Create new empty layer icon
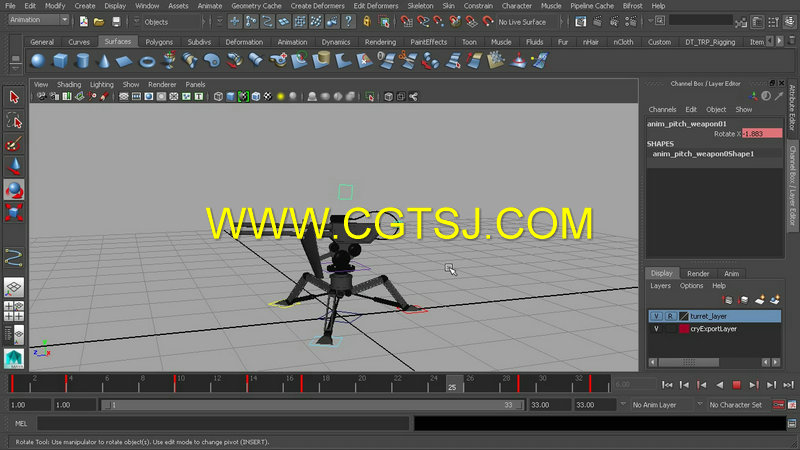 point(759,300)
